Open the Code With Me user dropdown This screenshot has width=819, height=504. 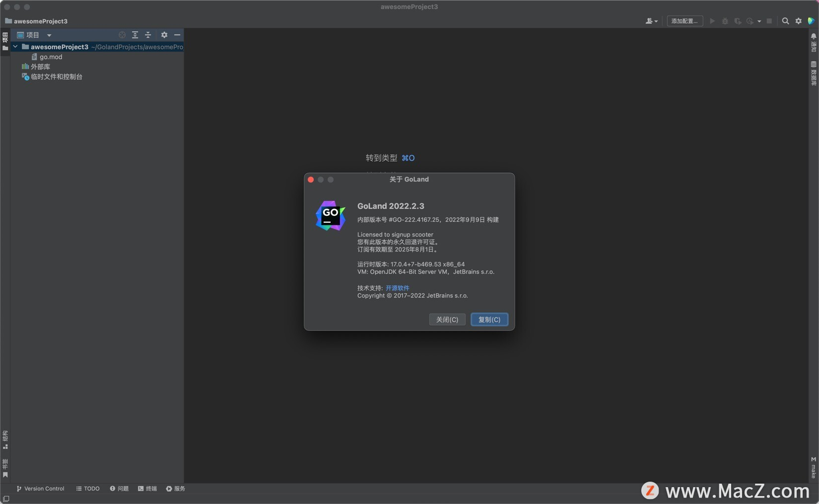651,21
